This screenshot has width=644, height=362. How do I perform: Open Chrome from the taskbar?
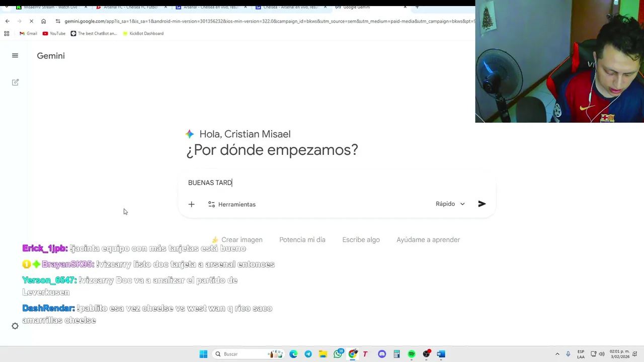pos(353,354)
